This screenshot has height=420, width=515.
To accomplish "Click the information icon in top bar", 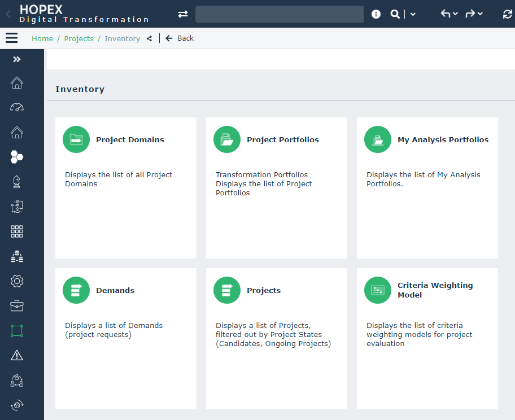I will point(376,14).
